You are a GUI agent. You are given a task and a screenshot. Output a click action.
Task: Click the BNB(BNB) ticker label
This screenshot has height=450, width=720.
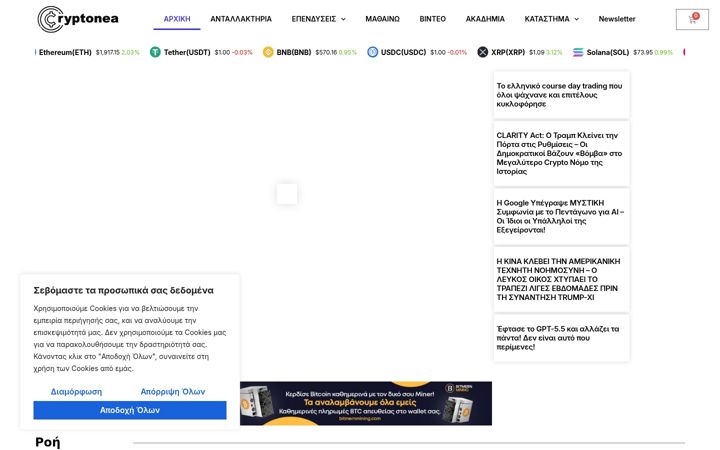click(x=294, y=52)
